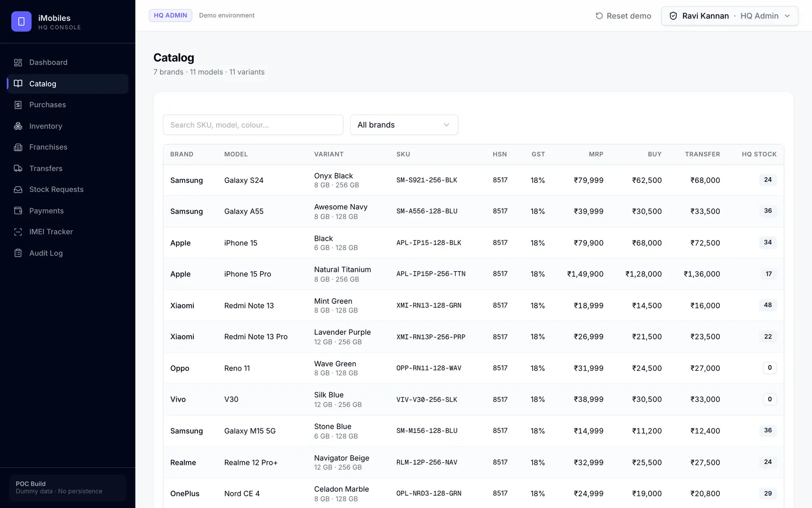The height and width of the screenshot is (508, 812).
Task: Click the Catalog book icon
Action: pyautogui.click(x=18, y=84)
